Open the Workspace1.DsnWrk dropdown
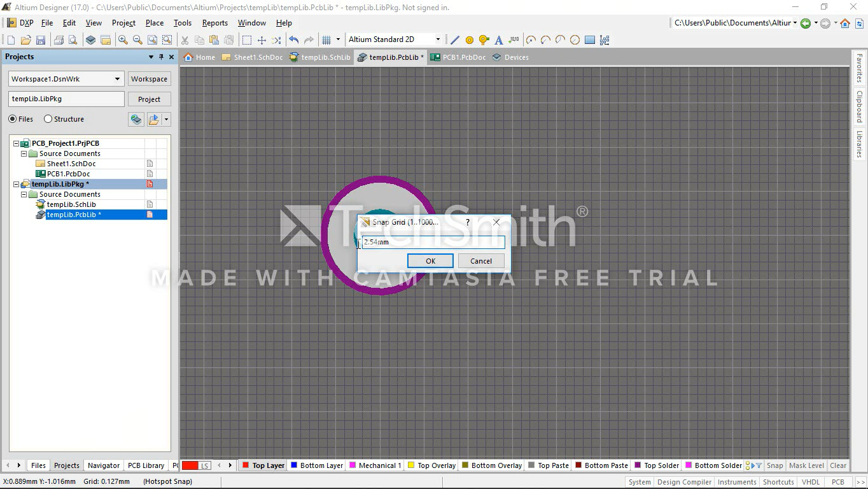The width and height of the screenshot is (868, 489). tap(117, 79)
